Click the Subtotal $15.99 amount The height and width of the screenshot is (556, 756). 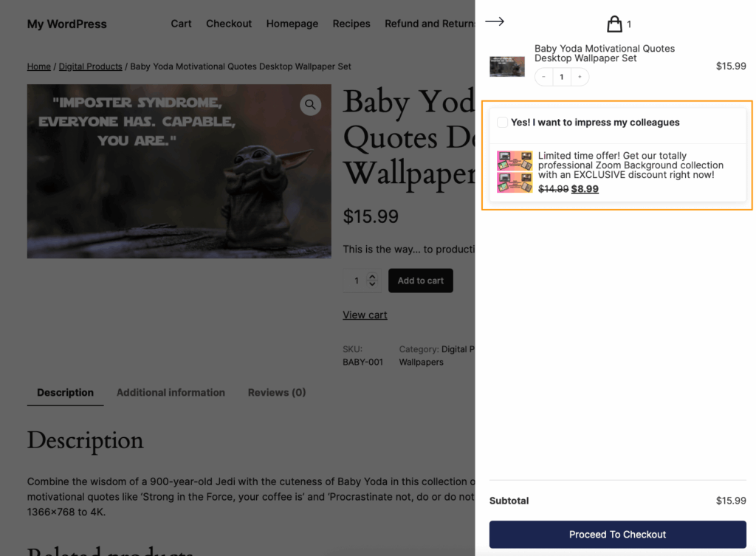point(730,501)
